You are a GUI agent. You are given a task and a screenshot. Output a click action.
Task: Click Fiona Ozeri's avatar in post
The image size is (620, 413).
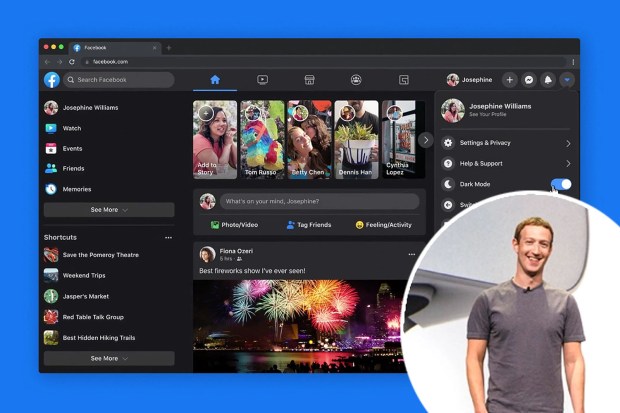tap(207, 254)
